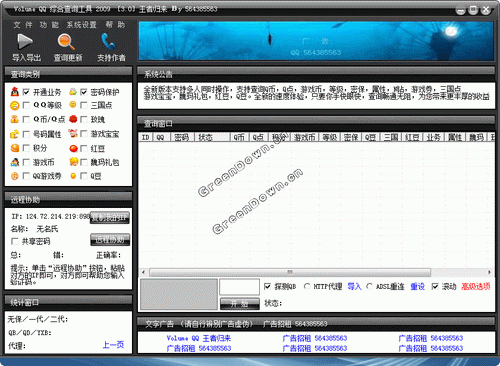Click the 高级选项 red link
The width and height of the screenshot is (500, 366).
[x=476, y=286]
